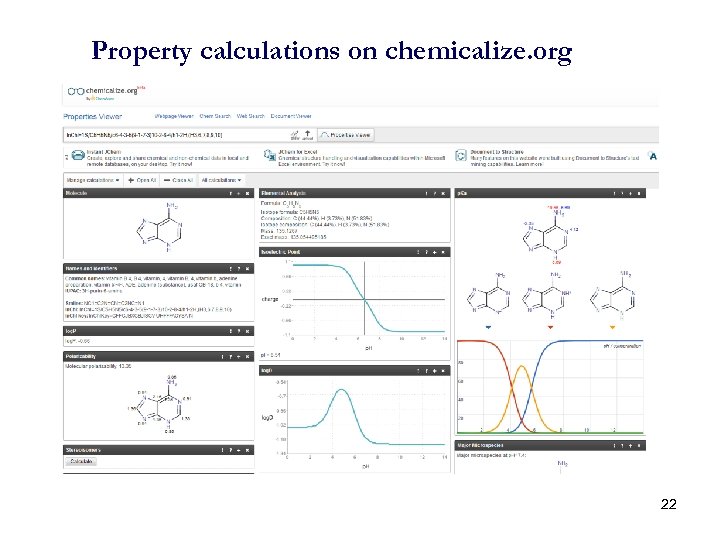720x540 pixels.
Task: Select the red microspecies triangle marker
Action: (x=551, y=327)
